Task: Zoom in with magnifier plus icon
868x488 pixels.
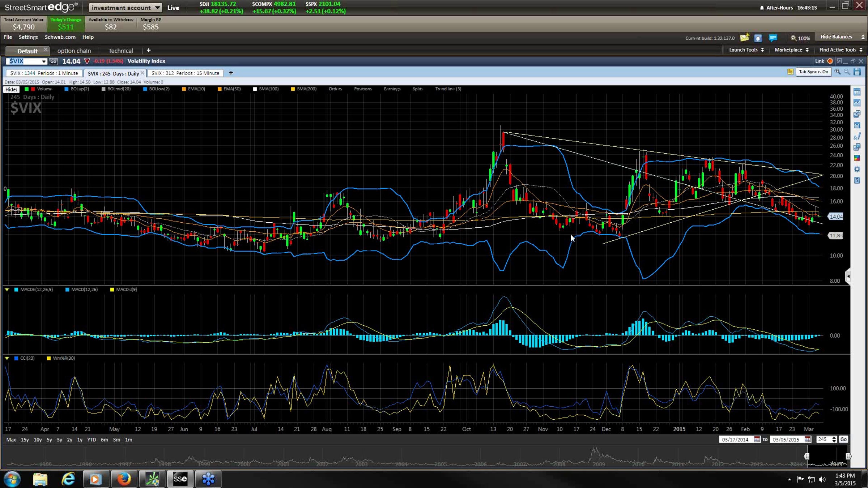Action: coord(837,72)
